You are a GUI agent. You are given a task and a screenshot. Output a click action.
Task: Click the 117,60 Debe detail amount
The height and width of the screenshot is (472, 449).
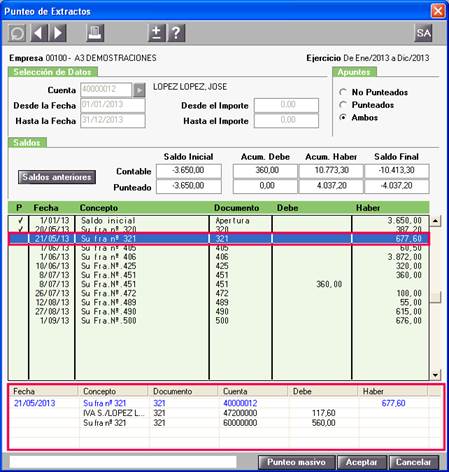pos(323,413)
